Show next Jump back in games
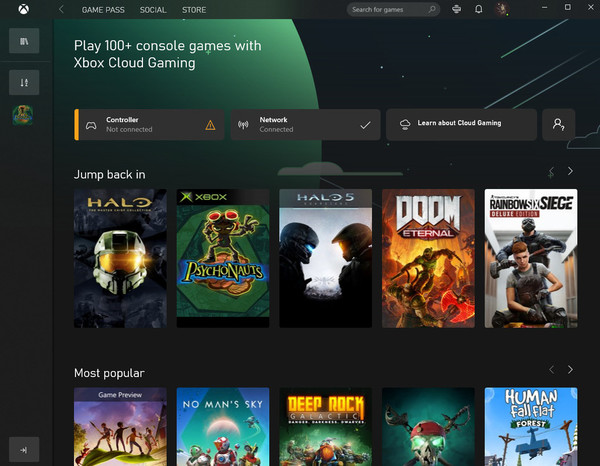 coord(570,171)
